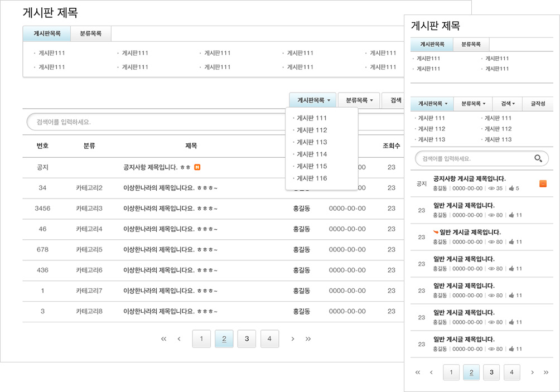The image size is (560, 392).
Task: Open the desktop 분류목록 dropdown
Action: click(x=359, y=100)
